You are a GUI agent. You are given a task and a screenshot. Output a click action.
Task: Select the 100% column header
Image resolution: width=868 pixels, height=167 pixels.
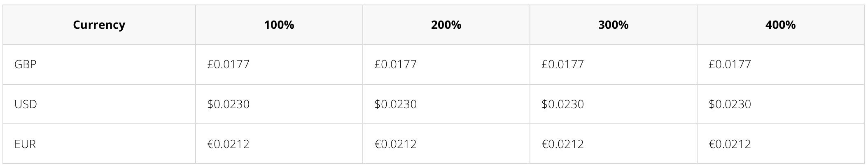(279, 25)
